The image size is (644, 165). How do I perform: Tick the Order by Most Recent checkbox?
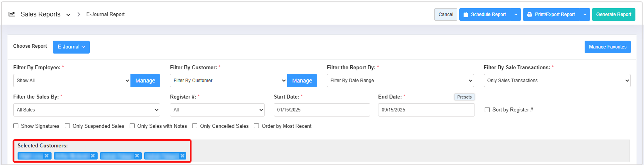[257, 126]
